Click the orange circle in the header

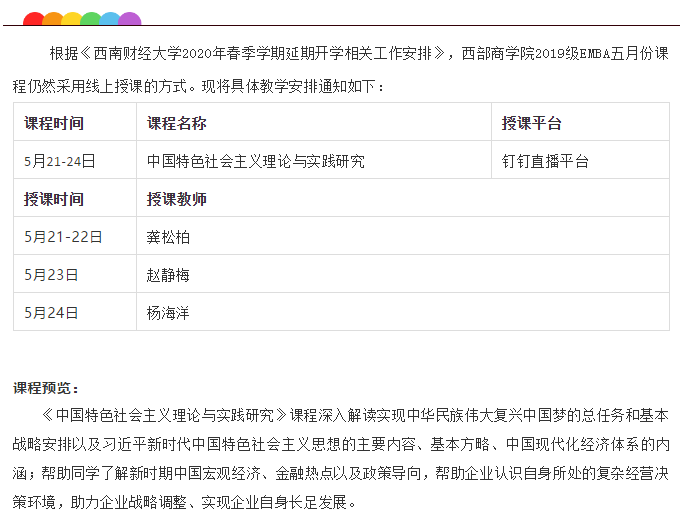pyautogui.click(x=52, y=19)
